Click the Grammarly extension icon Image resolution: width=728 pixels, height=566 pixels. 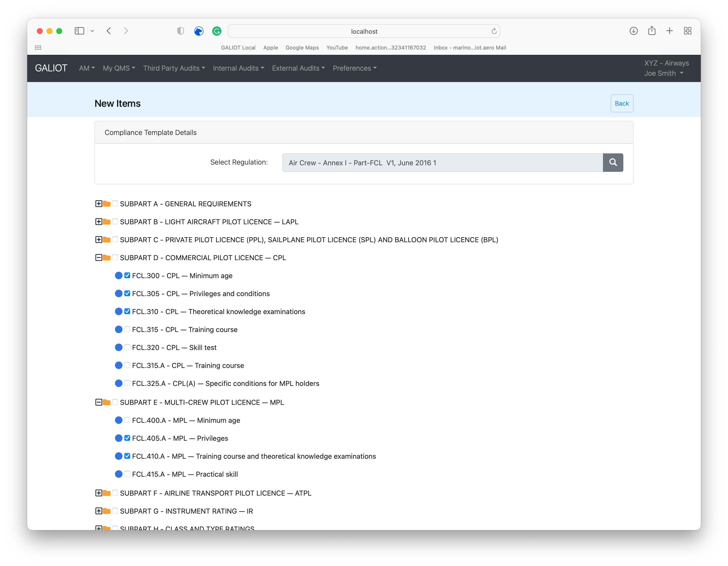pos(217,31)
